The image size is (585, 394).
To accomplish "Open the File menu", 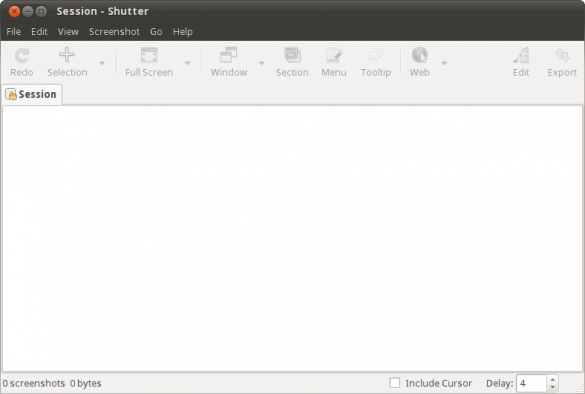I will point(13,32).
